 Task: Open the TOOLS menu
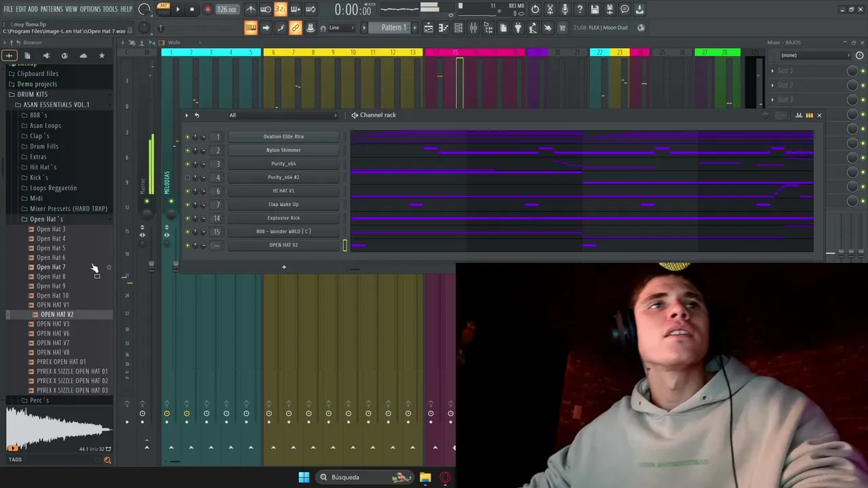110,9
